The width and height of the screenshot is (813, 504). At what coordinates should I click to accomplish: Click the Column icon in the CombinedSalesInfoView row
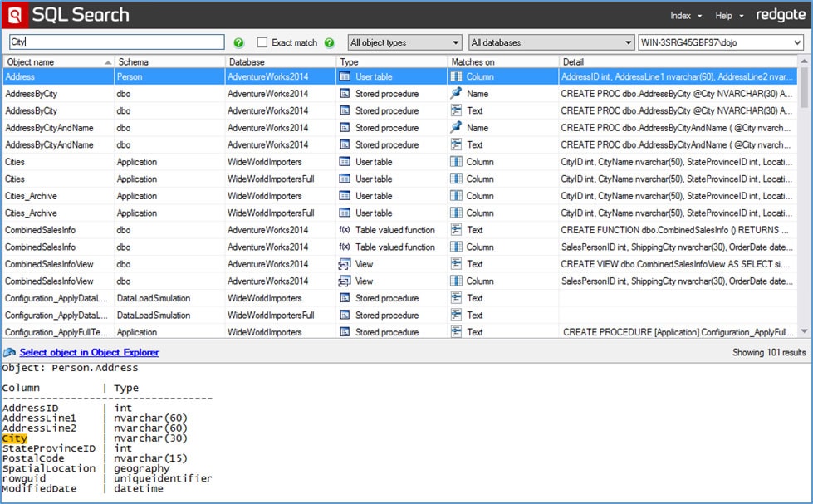click(456, 281)
